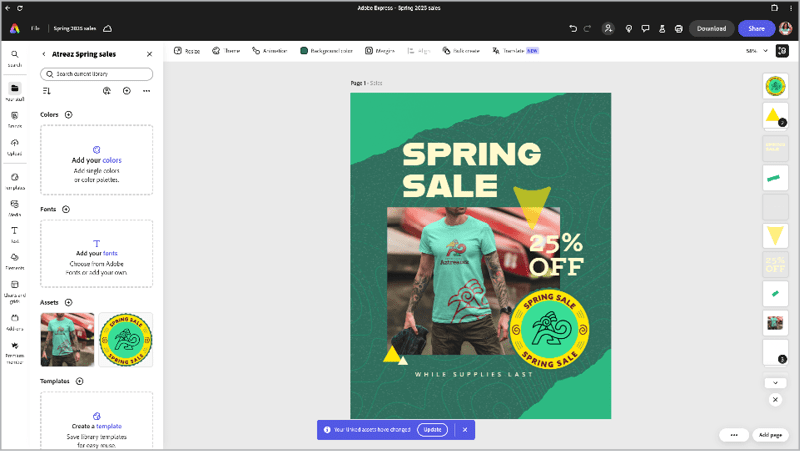
Task: Add a new asset with the Assets plus icon
Action: point(68,303)
